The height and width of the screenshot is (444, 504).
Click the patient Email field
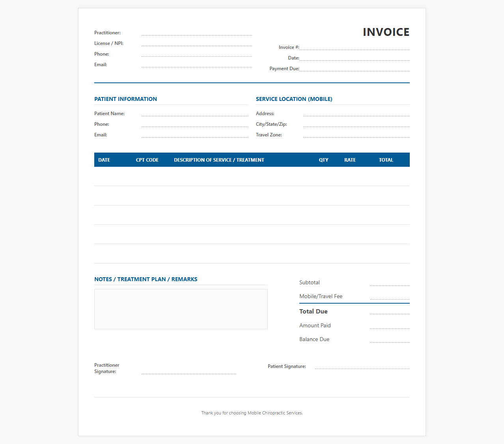[x=195, y=134]
